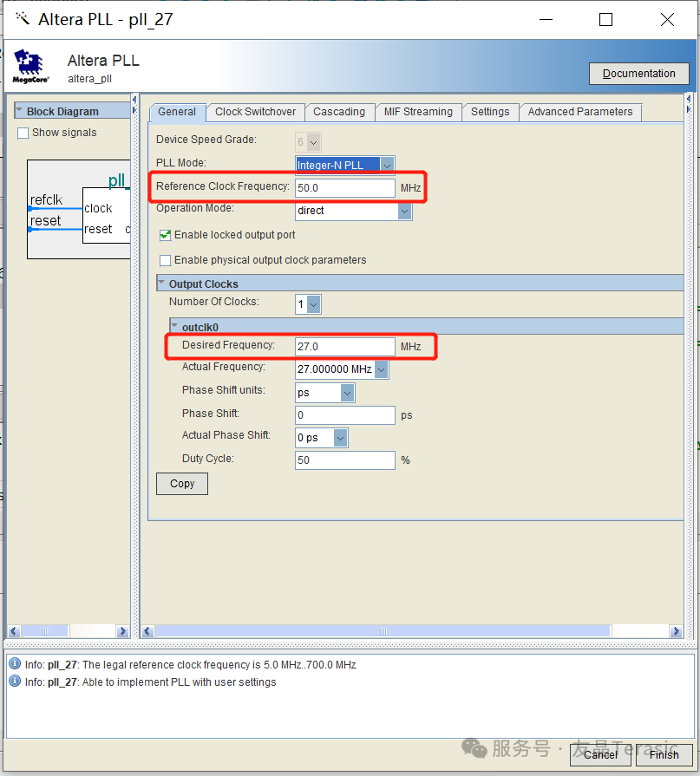Click the Desired Frequency input field
The image size is (700, 776).
tap(345, 347)
